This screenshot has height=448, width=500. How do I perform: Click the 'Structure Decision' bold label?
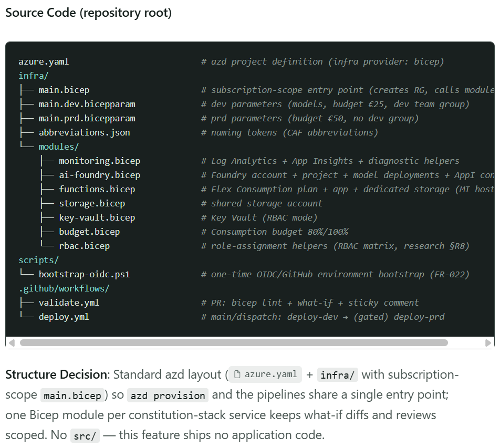pos(56,374)
